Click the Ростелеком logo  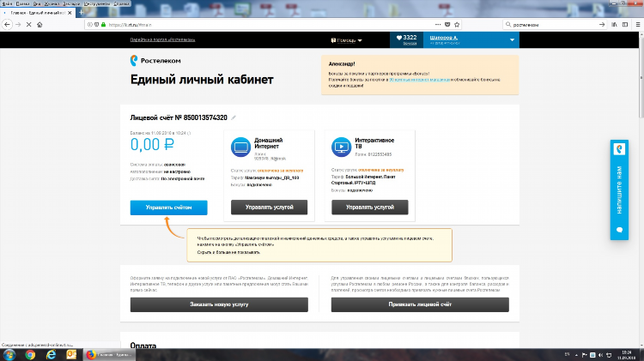(155, 60)
